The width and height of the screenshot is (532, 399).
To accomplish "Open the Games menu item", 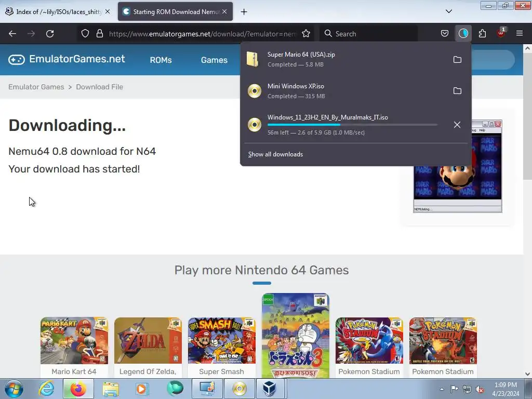I will click(x=214, y=60).
